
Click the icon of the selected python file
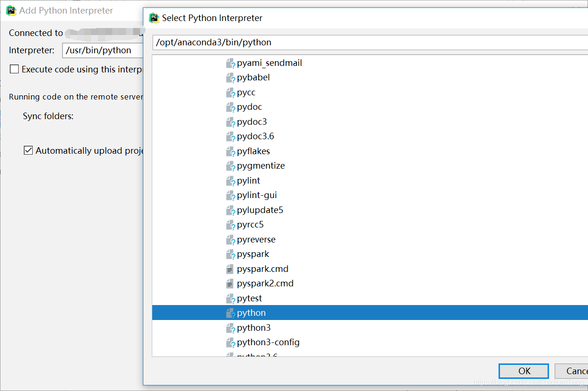click(x=230, y=313)
